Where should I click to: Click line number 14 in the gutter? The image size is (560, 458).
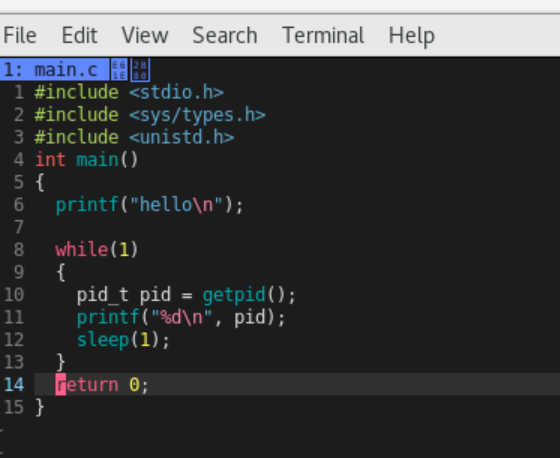pyautogui.click(x=14, y=385)
